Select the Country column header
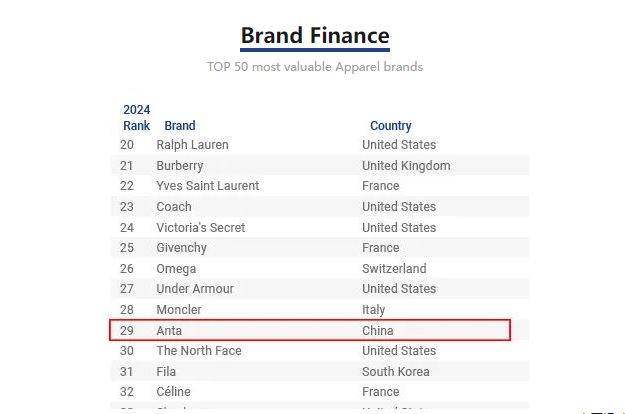This screenshot has height=414, width=625. click(390, 126)
